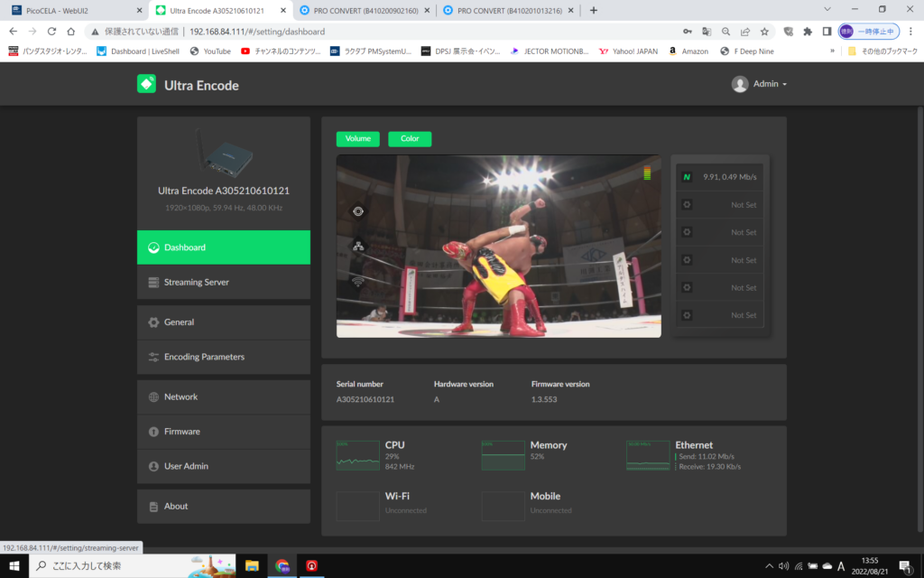Click the zoom magnifier icon in address bar
Image resolution: width=924 pixels, height=578 pixels.
tap(726, 32)
